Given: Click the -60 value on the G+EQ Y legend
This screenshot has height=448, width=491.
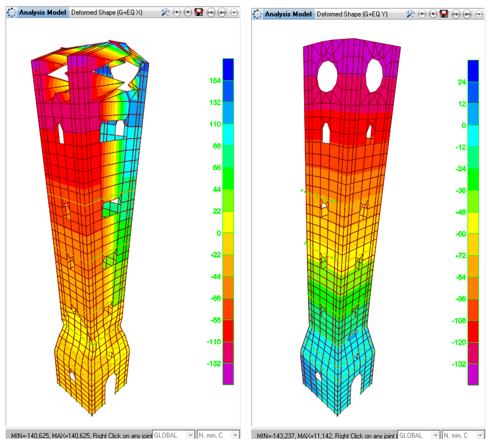Looking at the screenshot, I should click(460, 234).
